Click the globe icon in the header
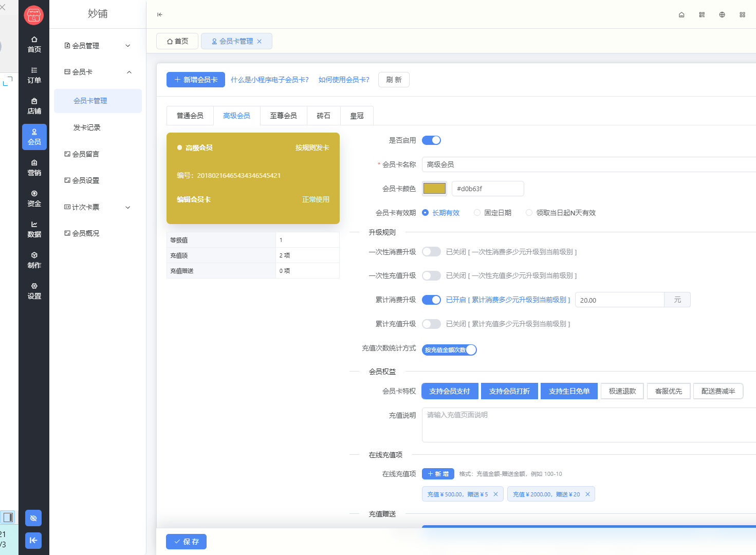This screenshot has height=555, width=756. click(x=722, y=15)
